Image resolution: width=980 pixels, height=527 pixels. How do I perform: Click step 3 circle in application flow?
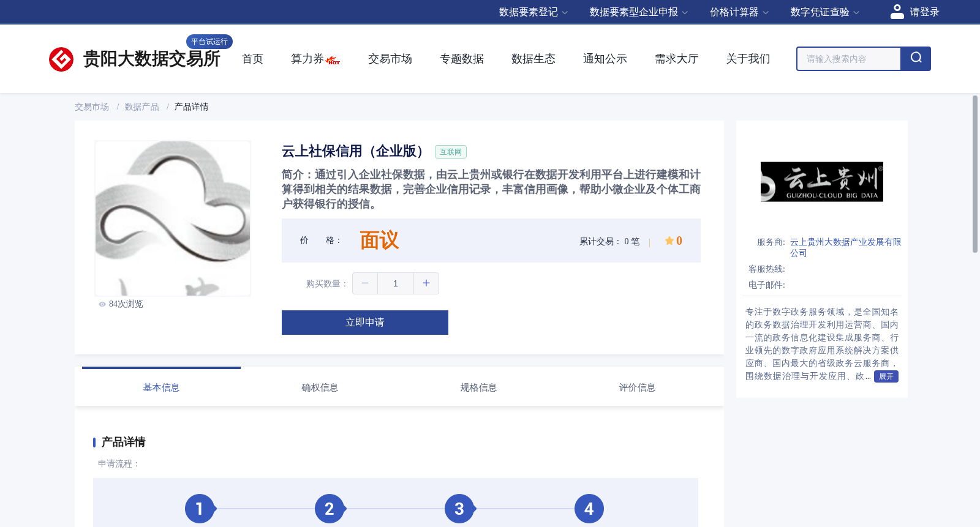coord(459,509)
